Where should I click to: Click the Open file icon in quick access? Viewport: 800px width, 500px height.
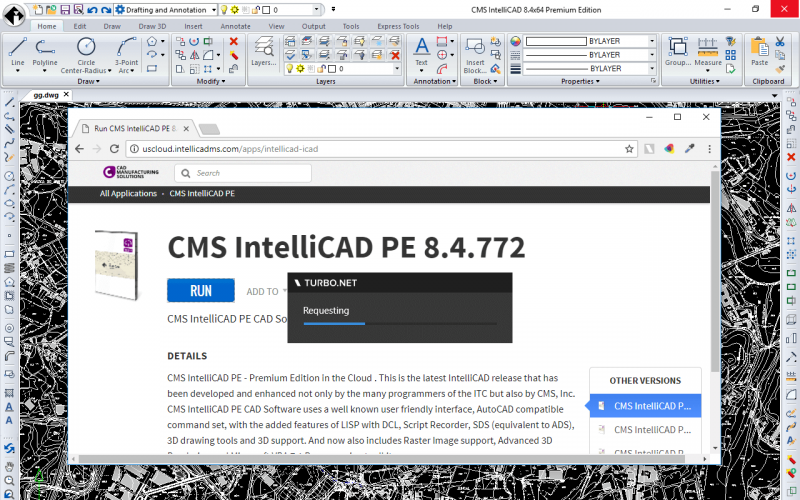click(51, 9)
